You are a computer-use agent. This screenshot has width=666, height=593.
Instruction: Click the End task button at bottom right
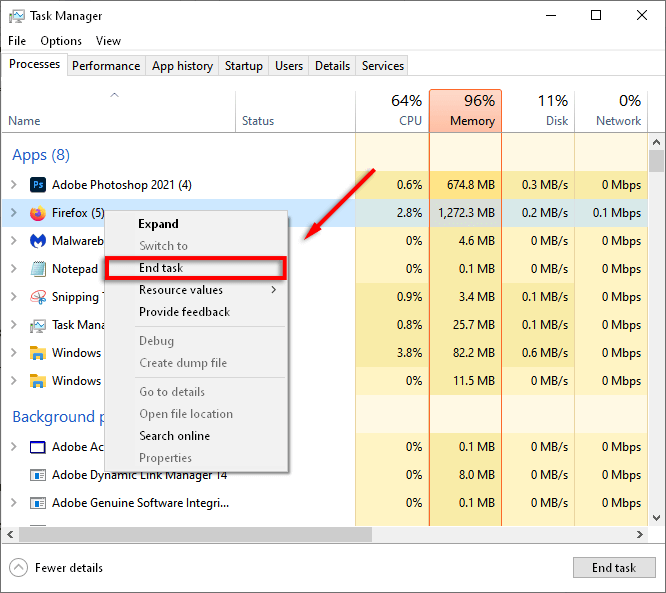(x=614, y=568)
